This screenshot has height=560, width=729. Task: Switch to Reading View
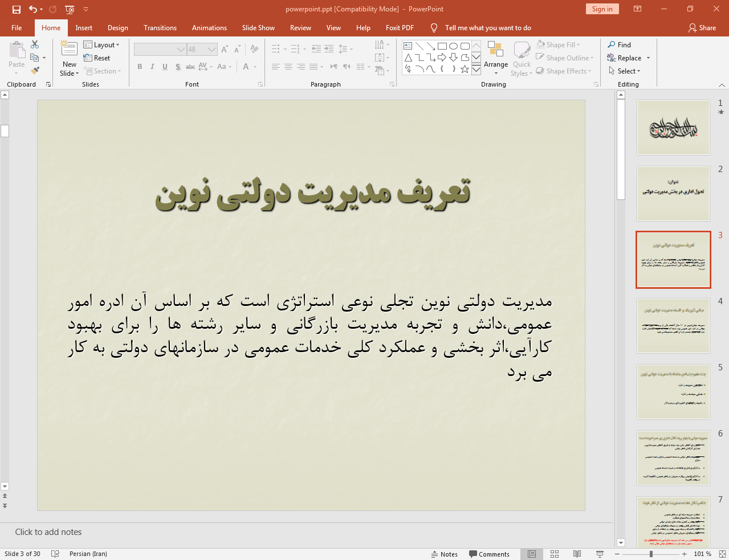(x=577, y=554)
